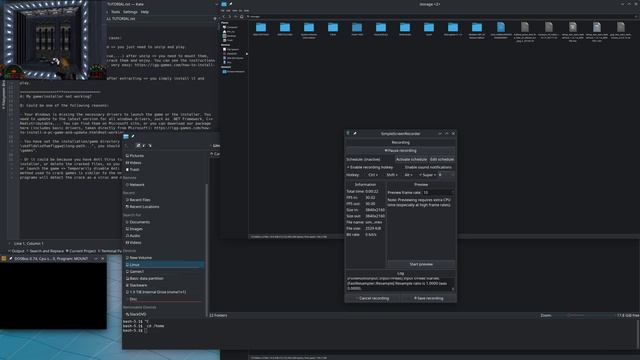Toggle Enable recording hotkey checkbox

tap(370, 167)
